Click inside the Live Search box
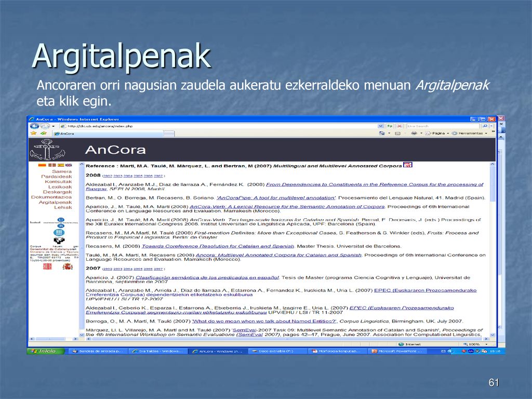This screenshot has height=399, width=532. [443, 126]
